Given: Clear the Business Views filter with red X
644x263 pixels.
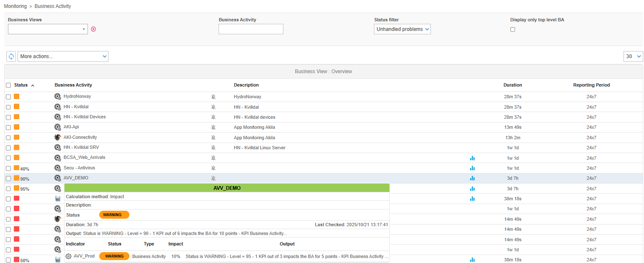Looking at the screenshot, I should [x=93, y=29].
